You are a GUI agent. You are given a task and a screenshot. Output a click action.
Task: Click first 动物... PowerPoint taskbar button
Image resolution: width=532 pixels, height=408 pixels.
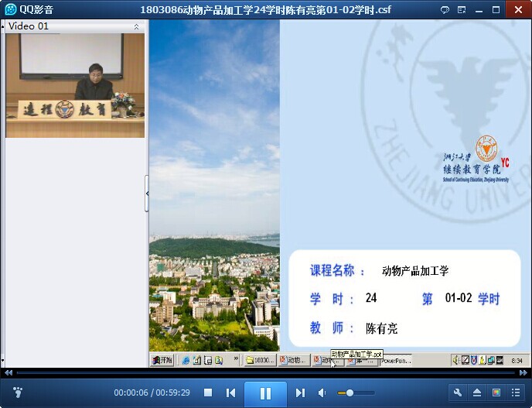[295, 361]
